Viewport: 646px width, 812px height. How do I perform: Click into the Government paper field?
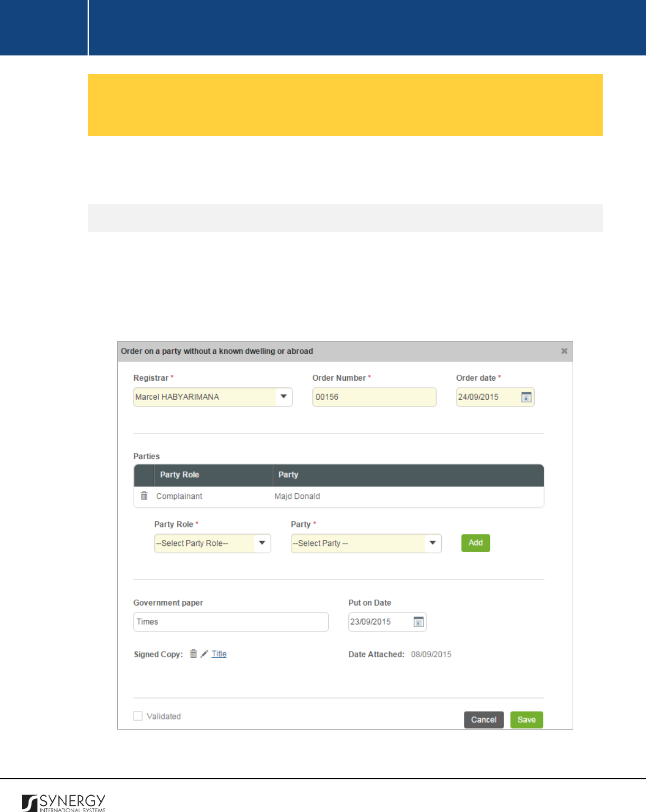click(231, 622)
